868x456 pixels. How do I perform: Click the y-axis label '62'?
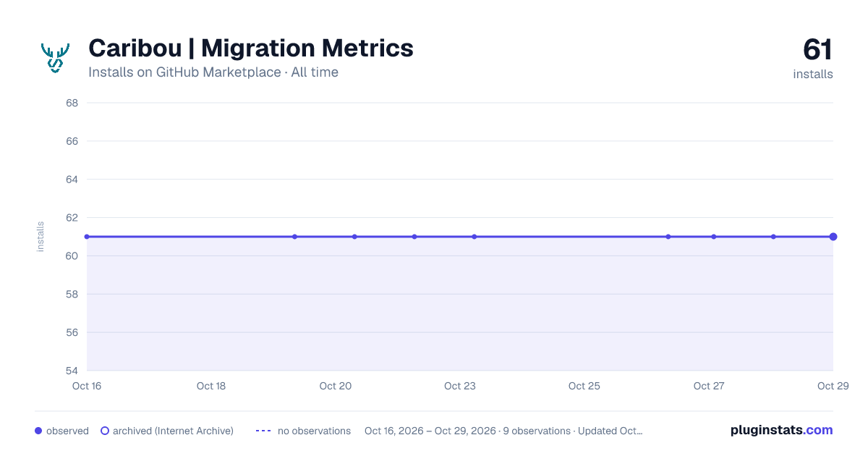(72, 218)
